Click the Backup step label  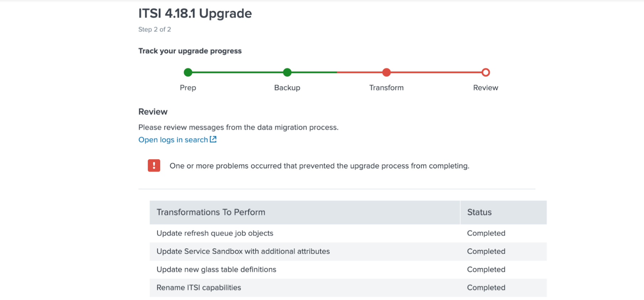(287, 87)
